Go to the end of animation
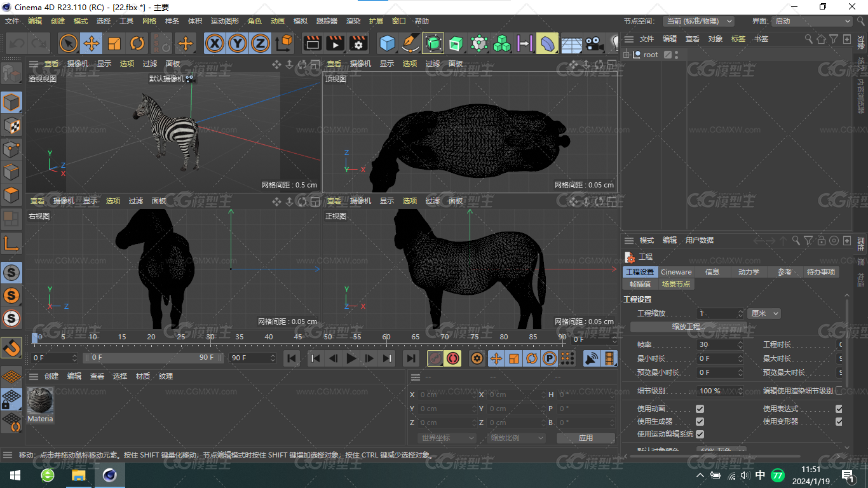The width and height of the screenshot is (868, 488). (411, 358)
